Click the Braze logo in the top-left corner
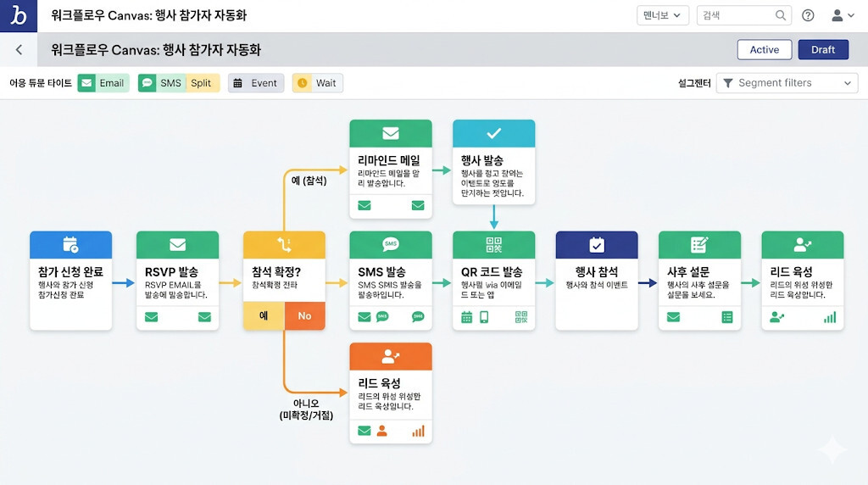The height and width of the screenshot is (485, 868). click(19, 15)
